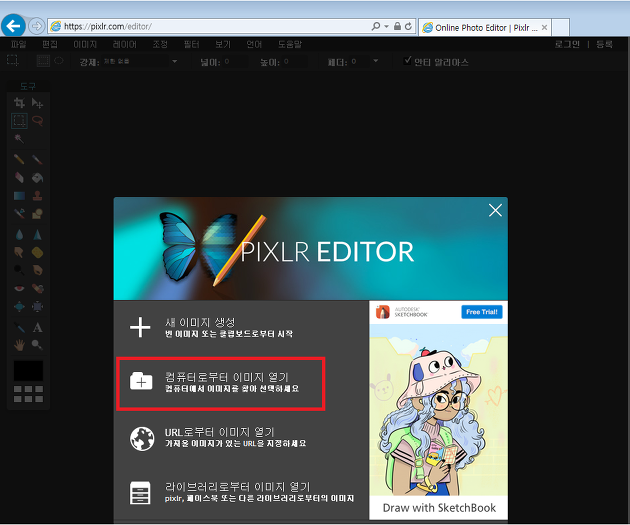Choose rectangular marquee shape in options bar
The image size is (630, 525).
[x=43, y=61]
